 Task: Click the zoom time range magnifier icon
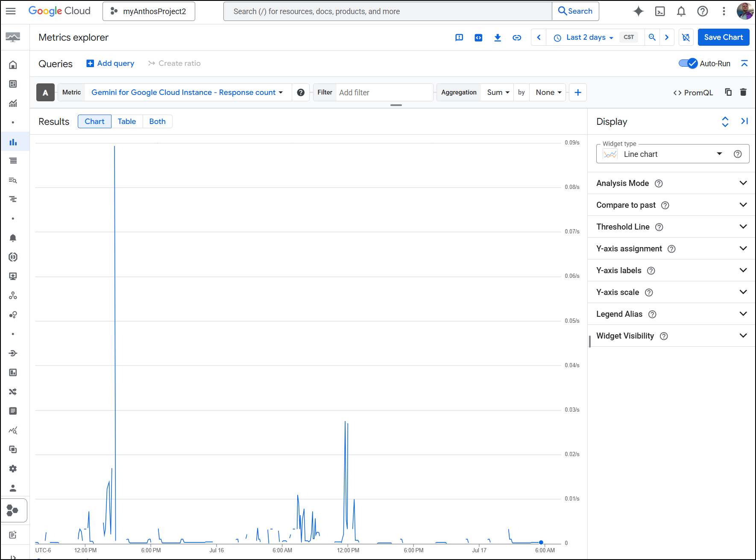click(x=652, y=38)
